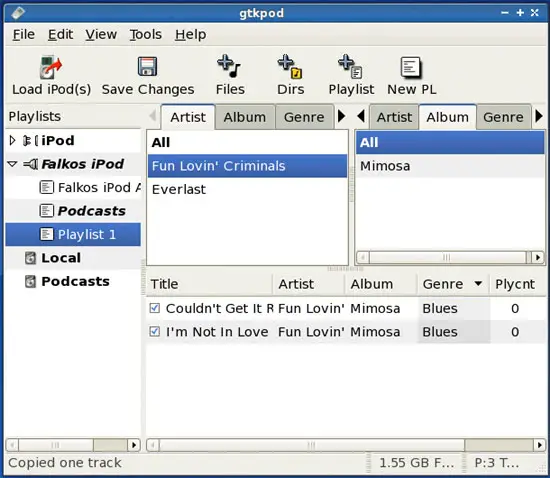Click the gtkpod app icon in title bar
Image resolution: width=550 pixels, height=478 pixels.
[x=18, y=13]
